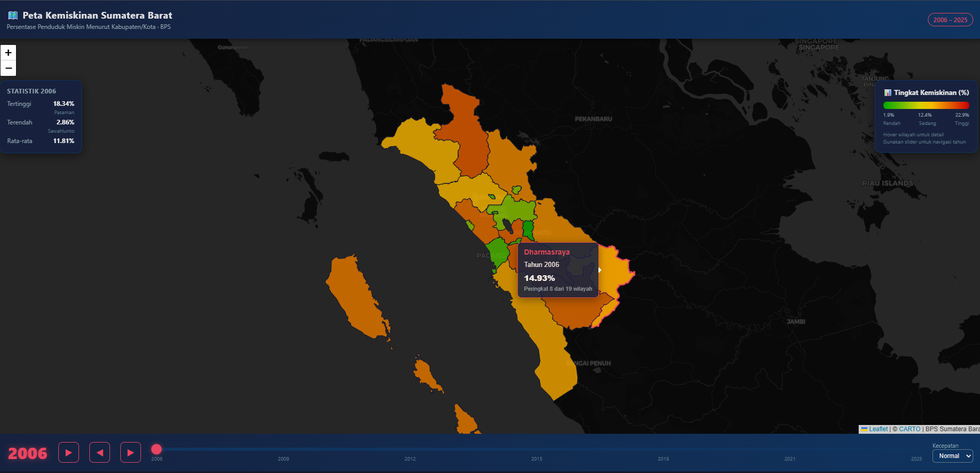Zoom in on the map
980x473 pixels.
(x=8, y=53)
